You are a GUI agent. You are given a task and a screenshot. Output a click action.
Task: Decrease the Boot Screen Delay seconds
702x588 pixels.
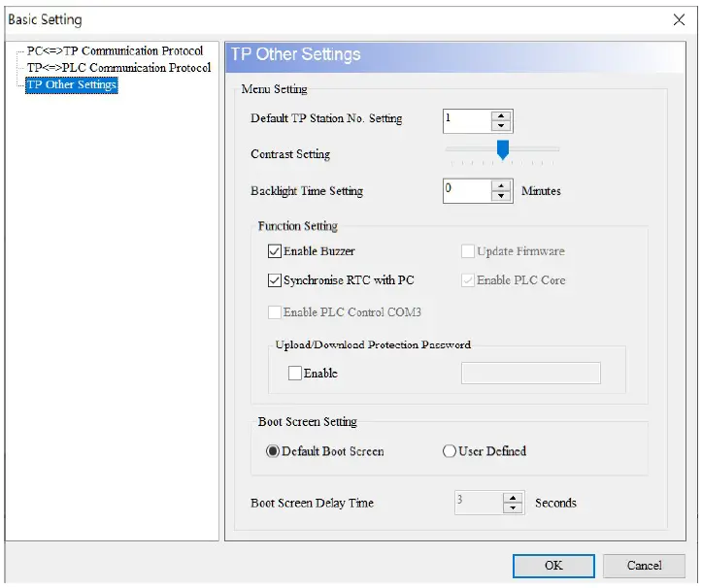click(513, 508)
